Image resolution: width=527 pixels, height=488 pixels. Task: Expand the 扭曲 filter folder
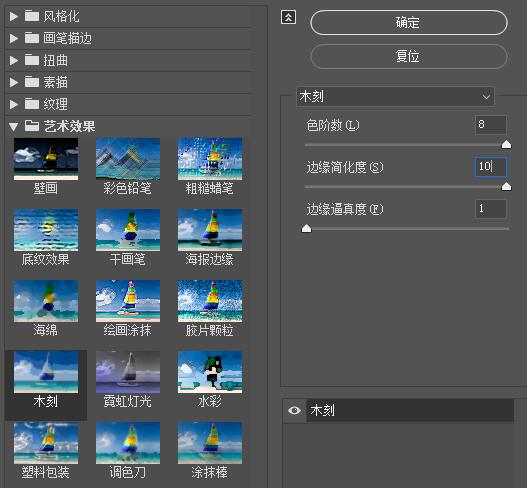(14, 60)
